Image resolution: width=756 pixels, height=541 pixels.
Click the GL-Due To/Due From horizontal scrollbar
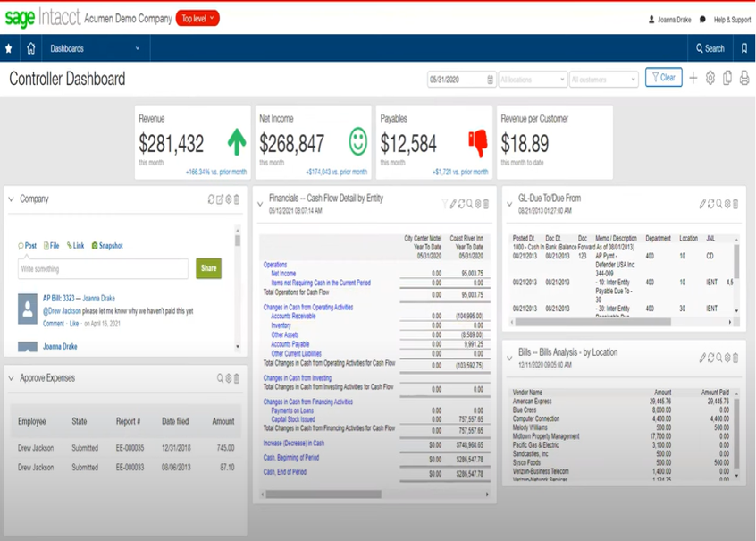(592, 322)
